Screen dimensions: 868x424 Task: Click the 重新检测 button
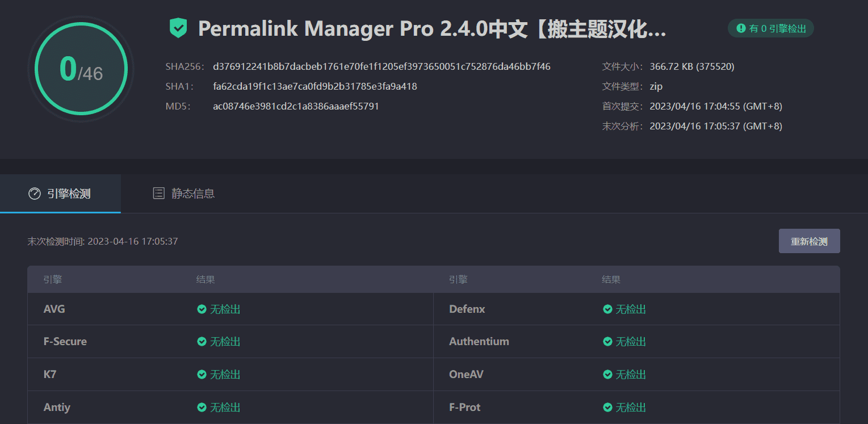(x=809, y=241)
